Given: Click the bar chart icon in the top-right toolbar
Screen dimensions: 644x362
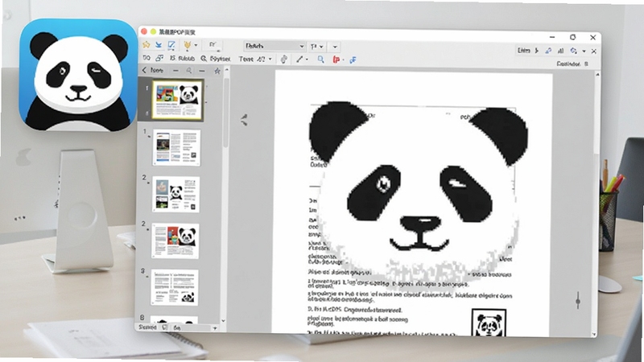Looking at the screenshot, I should point(560,51).
